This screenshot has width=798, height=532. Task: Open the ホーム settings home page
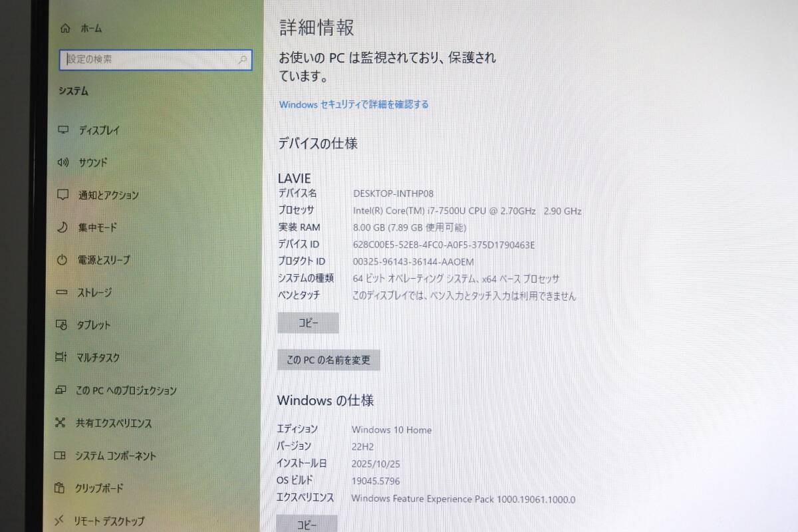click(x=80, y=29)
